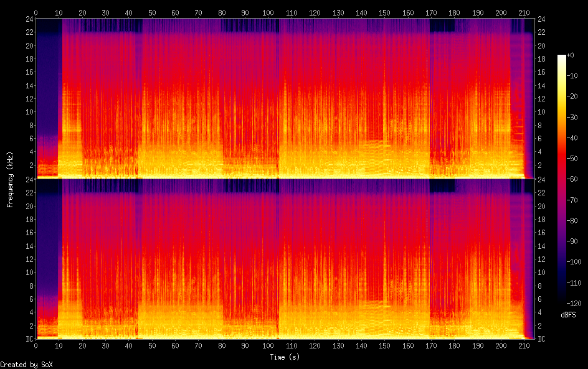Click the "50" tick on the top time axis
Viewport: 588px width, 369px height.
tap(152, 12)
